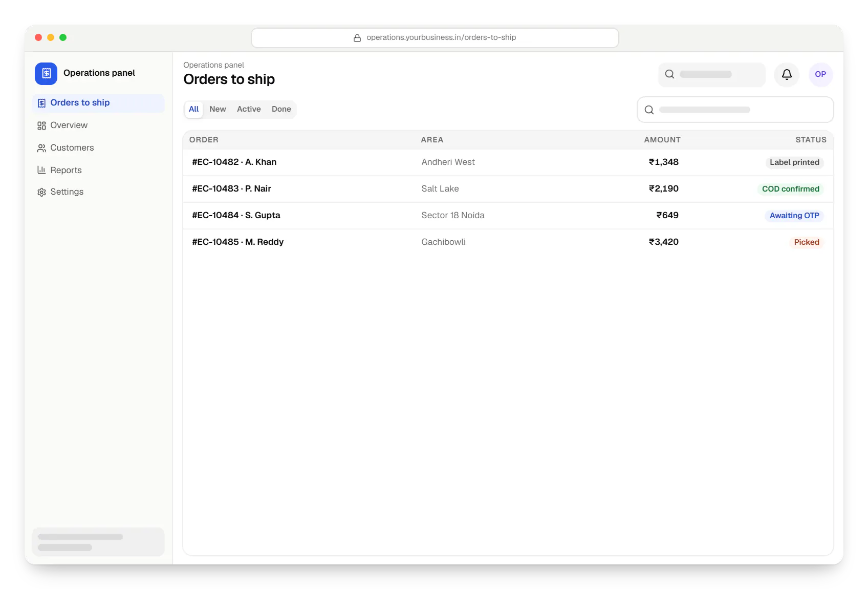Click the Operations panel logo icon

46,73
